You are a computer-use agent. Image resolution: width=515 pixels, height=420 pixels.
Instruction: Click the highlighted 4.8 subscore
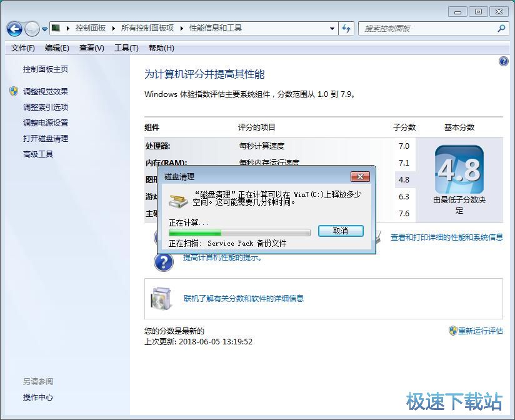404,180
